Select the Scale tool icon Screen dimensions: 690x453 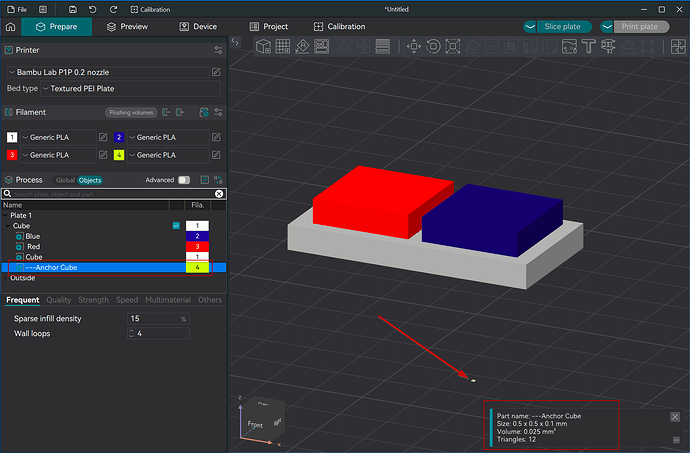click(453, 46)
